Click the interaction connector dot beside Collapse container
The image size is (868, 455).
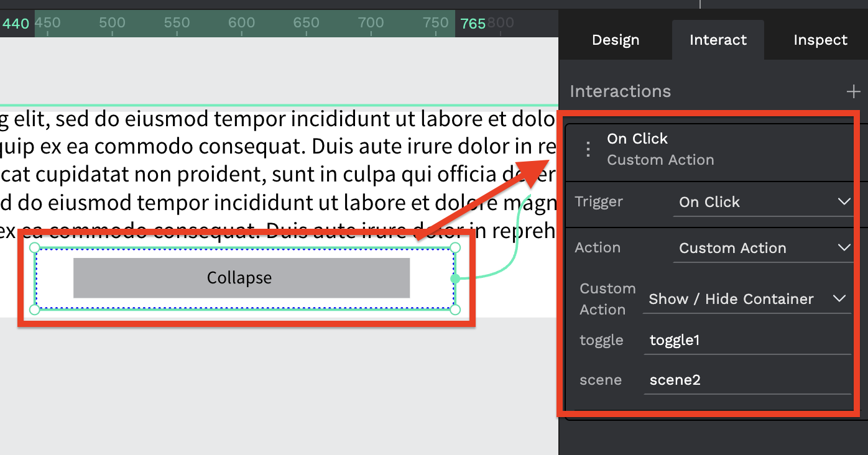pos(455,278)
